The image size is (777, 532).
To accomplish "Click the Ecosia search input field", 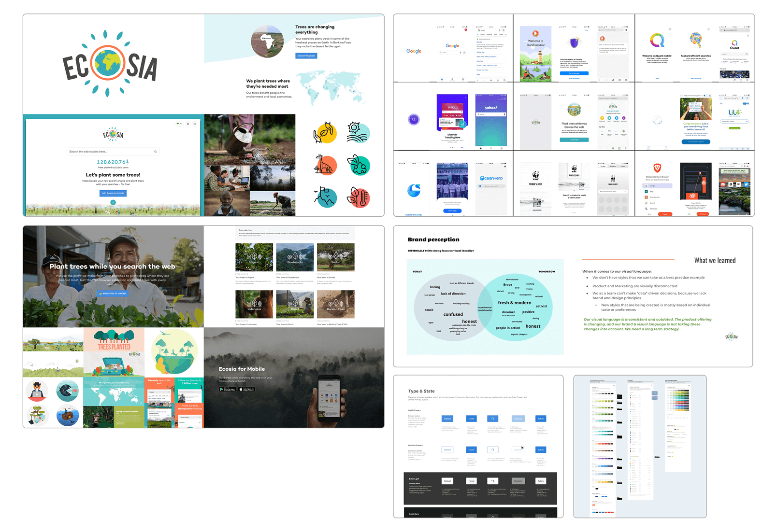I will click(113, 152).
